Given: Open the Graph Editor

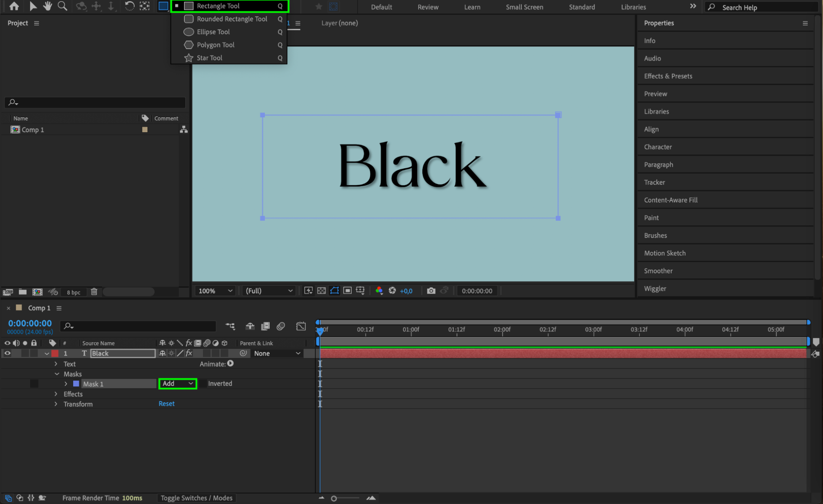Looking at the screenshot, I should coord(301,326).
